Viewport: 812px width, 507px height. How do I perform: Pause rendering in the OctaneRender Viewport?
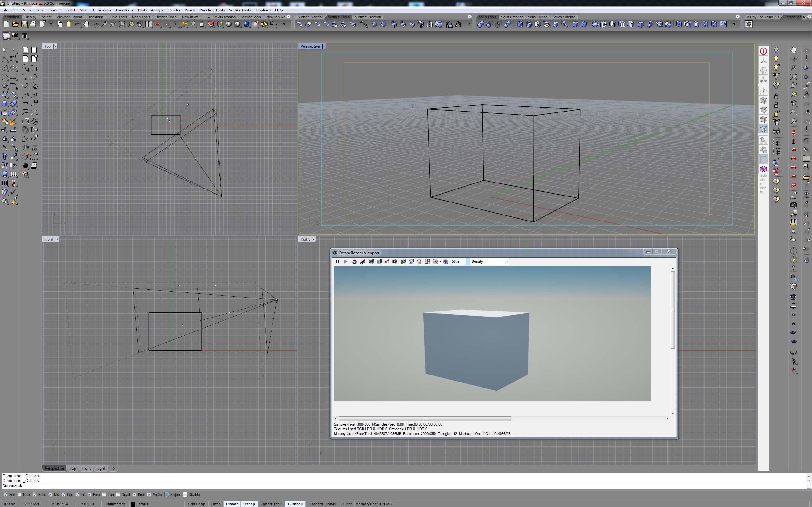[337, 261]
